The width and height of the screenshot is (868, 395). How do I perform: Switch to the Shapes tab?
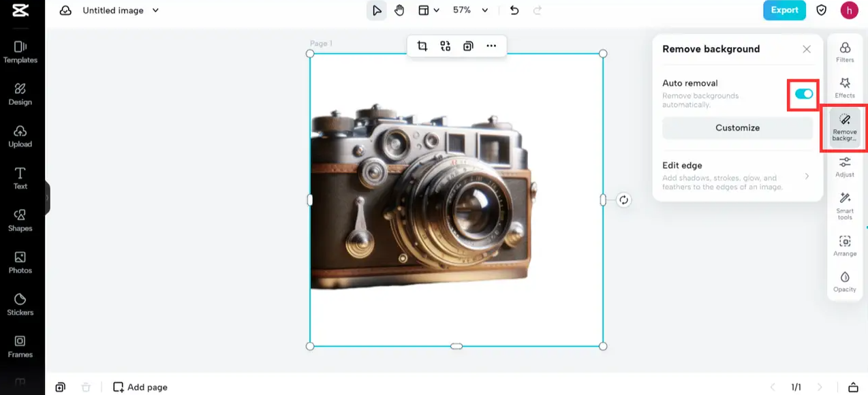click(x=20, y=220)
